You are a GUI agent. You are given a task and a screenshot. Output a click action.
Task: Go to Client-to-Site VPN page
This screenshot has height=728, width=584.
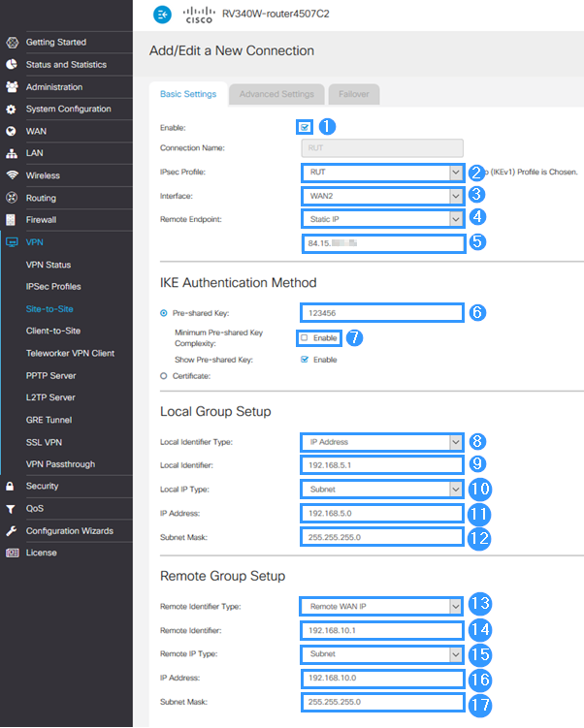coord(53,332)
